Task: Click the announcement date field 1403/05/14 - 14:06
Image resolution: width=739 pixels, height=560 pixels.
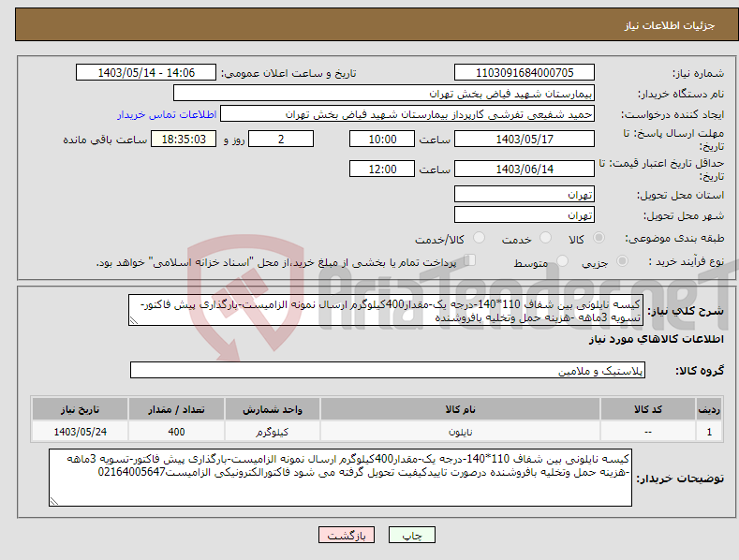Action: (x=145, y=73)
